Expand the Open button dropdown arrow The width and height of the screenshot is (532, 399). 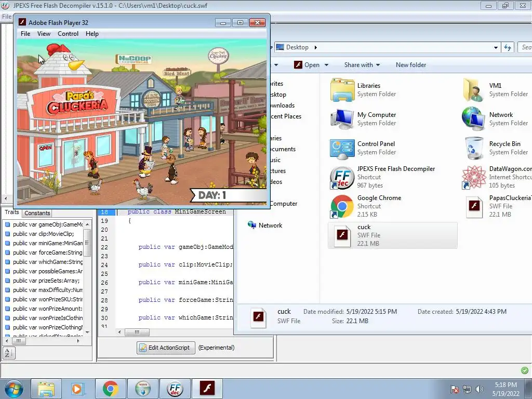point(326,65)
